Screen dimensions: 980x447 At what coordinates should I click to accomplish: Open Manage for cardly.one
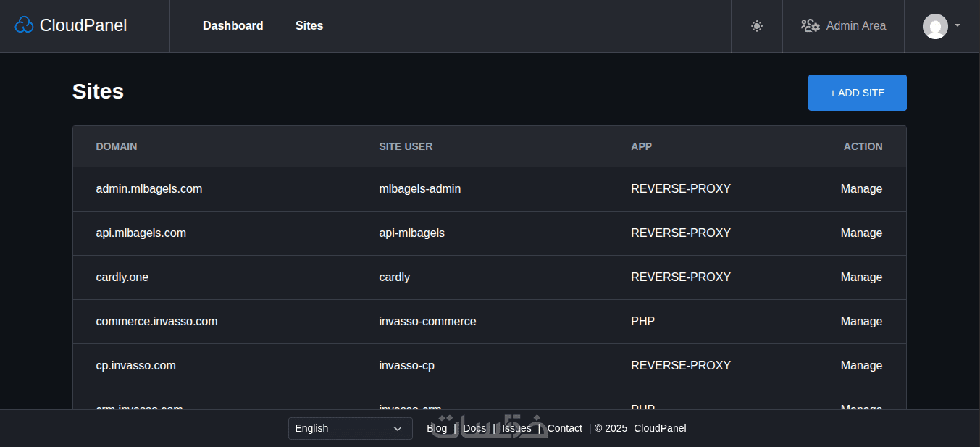coord(861,277)
